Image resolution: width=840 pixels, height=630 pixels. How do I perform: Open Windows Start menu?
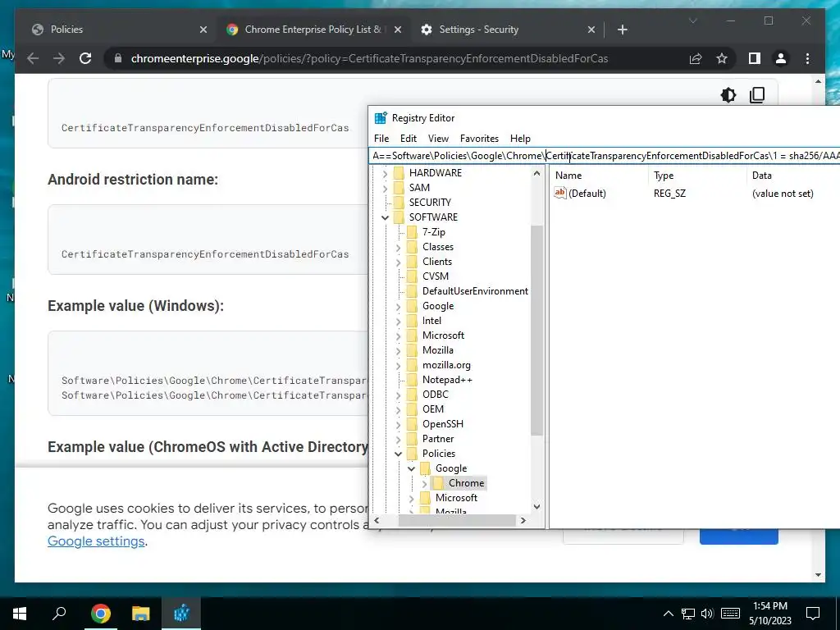(x=20, y=614)
